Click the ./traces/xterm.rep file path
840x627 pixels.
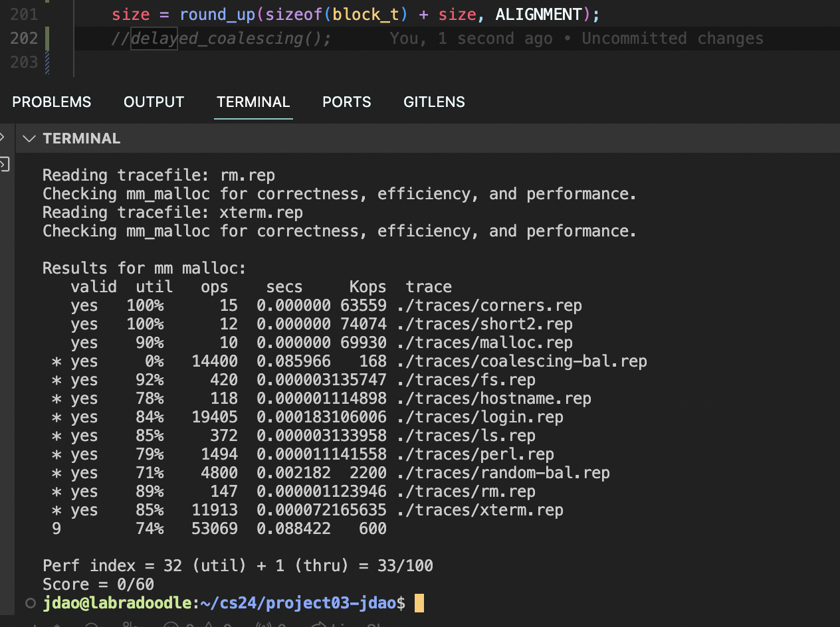(x=479, y=510)
